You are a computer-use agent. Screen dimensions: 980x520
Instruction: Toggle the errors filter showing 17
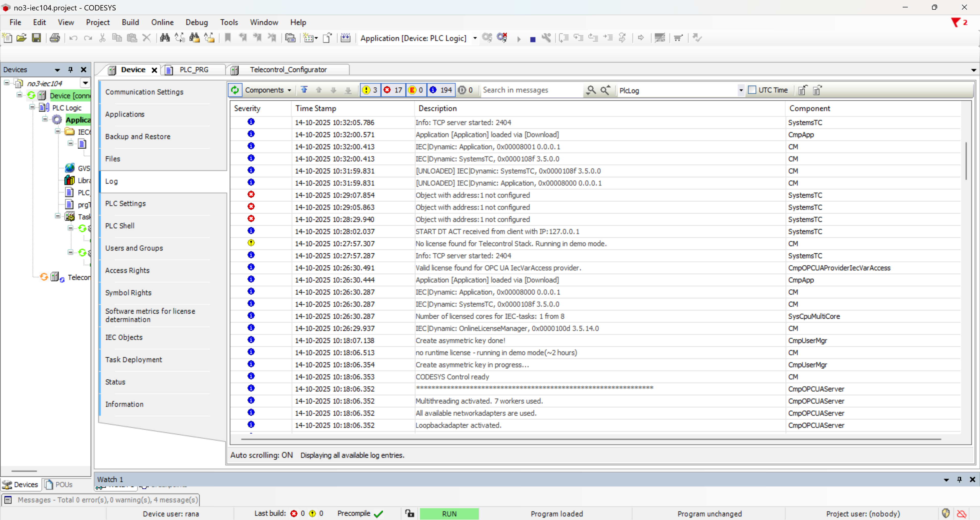(393, 90)
